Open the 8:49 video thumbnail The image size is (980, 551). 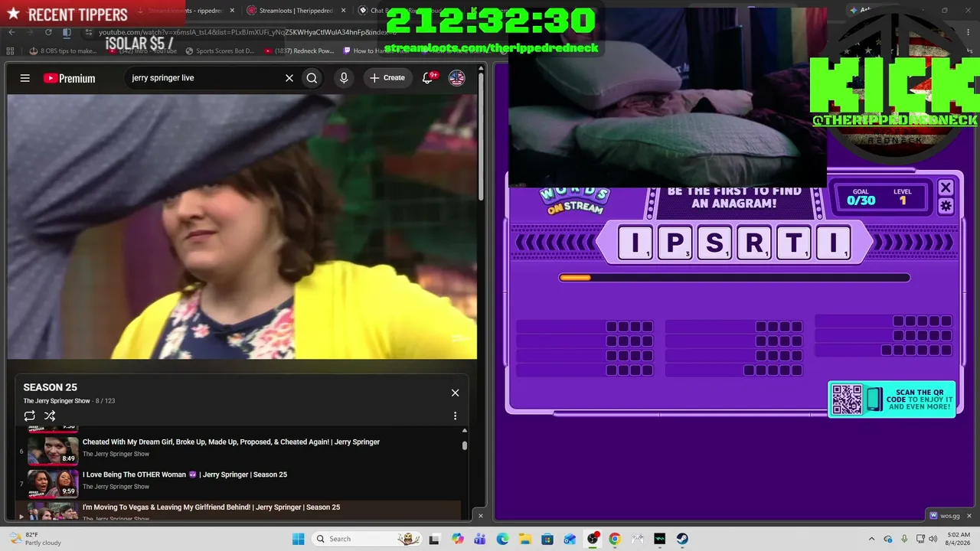pyautogui.click(x=53, y=451)
